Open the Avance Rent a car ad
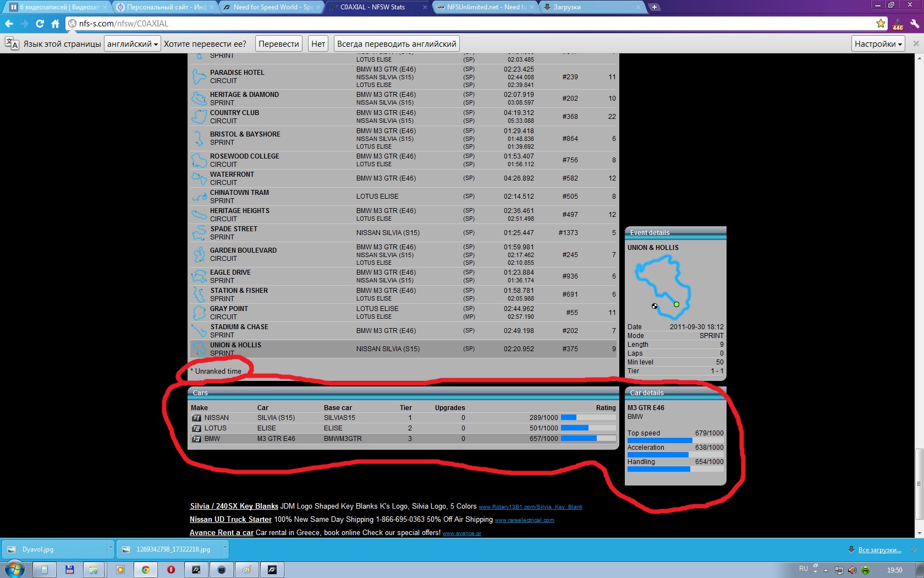Image resolution: width=924 pixels, height=578 pixels. point(222,532)
